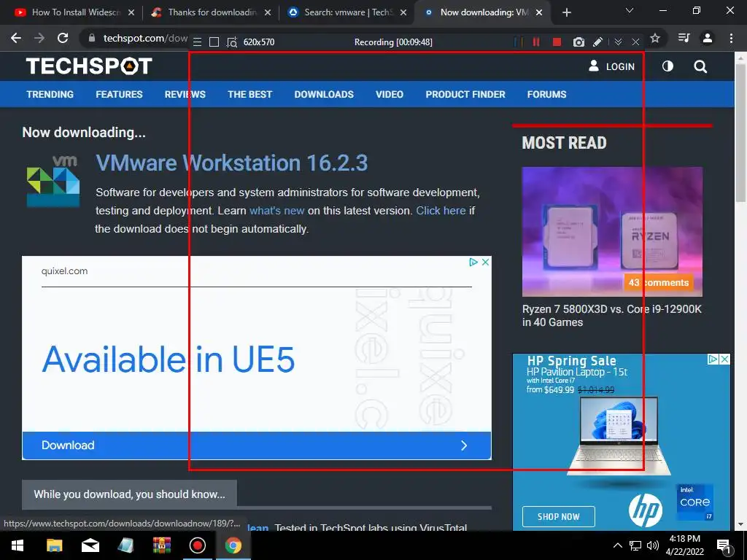
Task: Open the recorder hamburger menu
Action: pyautogui.click(x=198, y=42)
